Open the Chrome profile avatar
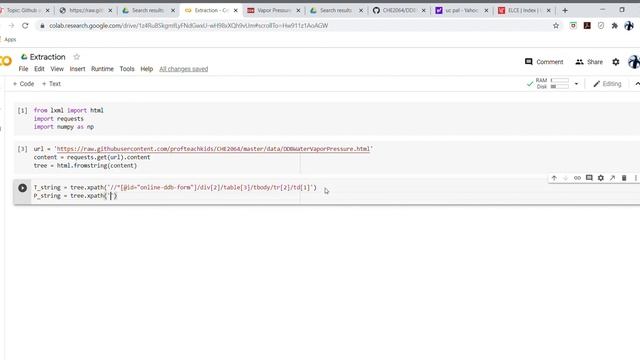Image resolution: width=640 pixels, height=360 pixels. [x=629, y=26]
